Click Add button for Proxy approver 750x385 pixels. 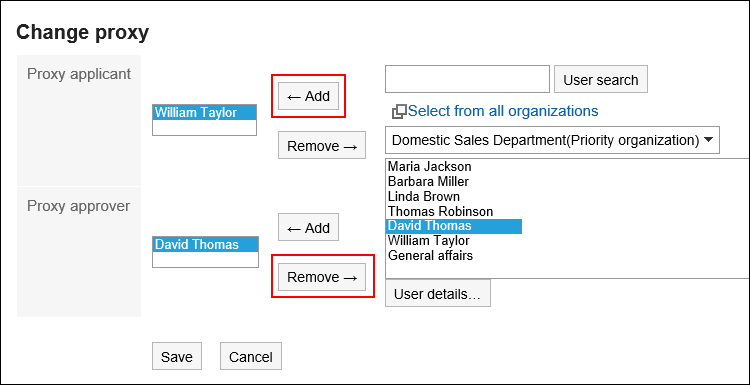[309, 228]
